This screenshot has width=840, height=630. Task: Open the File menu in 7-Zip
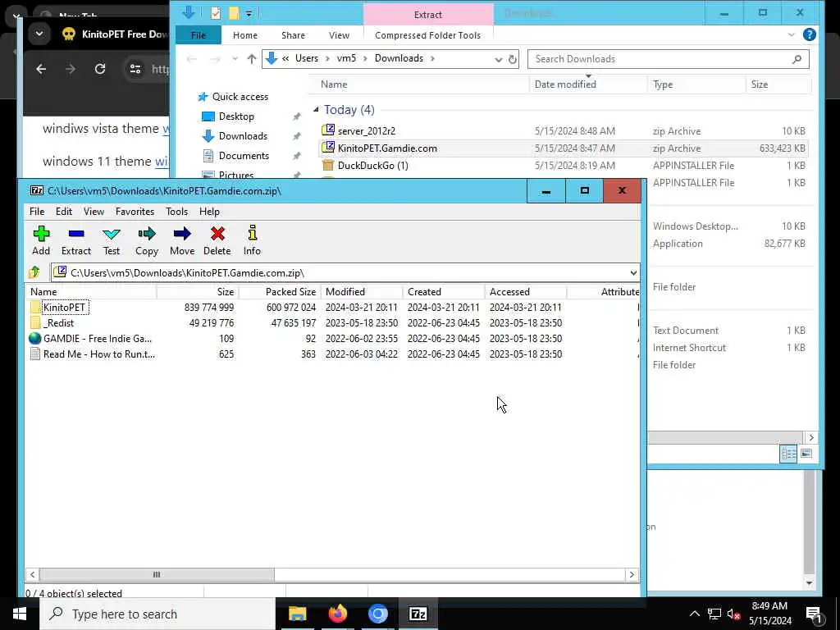(x=37, y=212)
